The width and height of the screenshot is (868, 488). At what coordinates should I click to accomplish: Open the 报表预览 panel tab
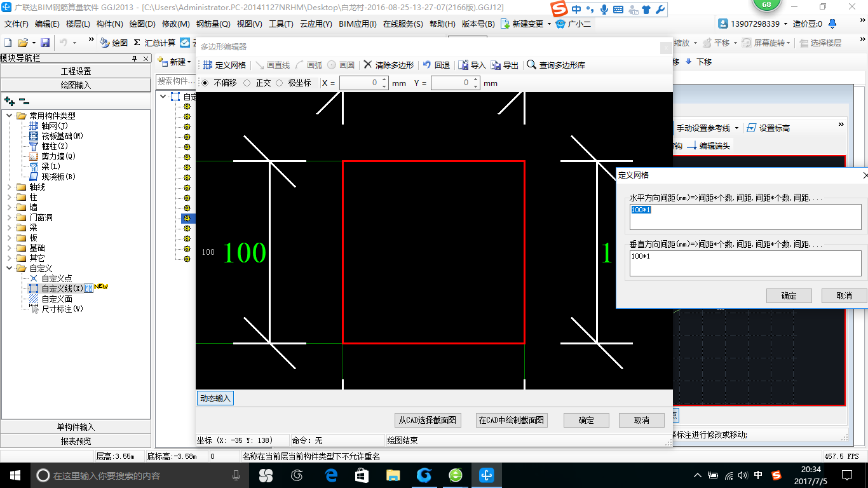coord(76,441)
